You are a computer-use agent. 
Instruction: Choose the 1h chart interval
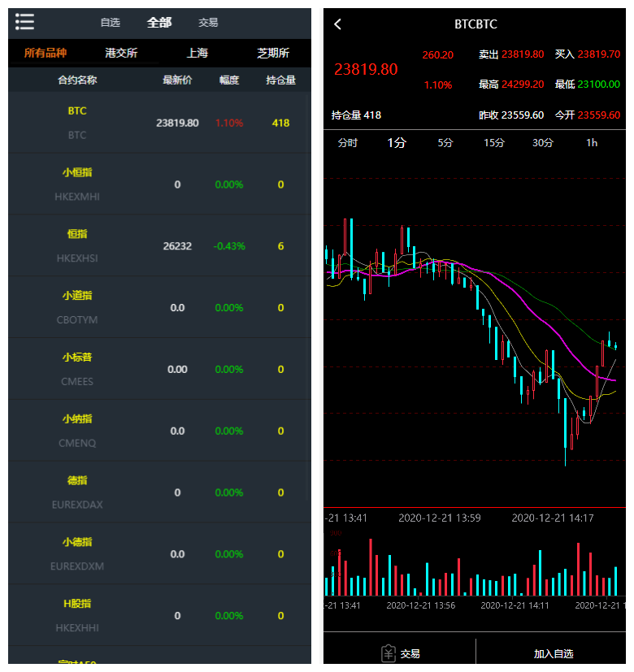click(592, 143)
